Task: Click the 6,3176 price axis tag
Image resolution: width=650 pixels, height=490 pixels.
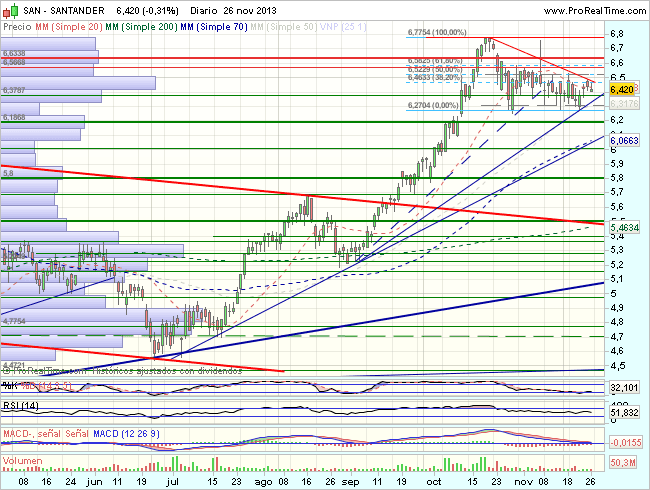Action: coord(624,103)
